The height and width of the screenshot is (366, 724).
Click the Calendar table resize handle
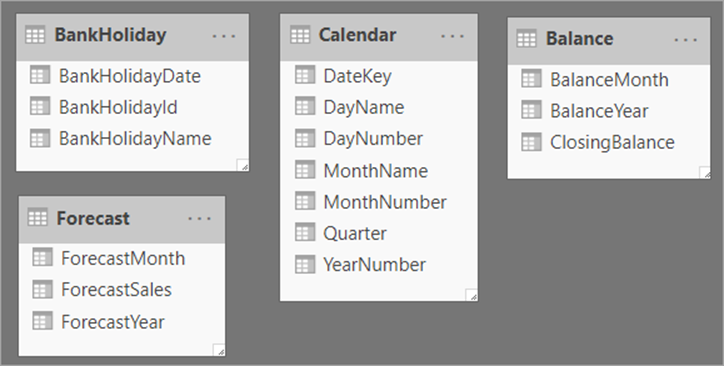pyautogui.click(x=471, y=295)
